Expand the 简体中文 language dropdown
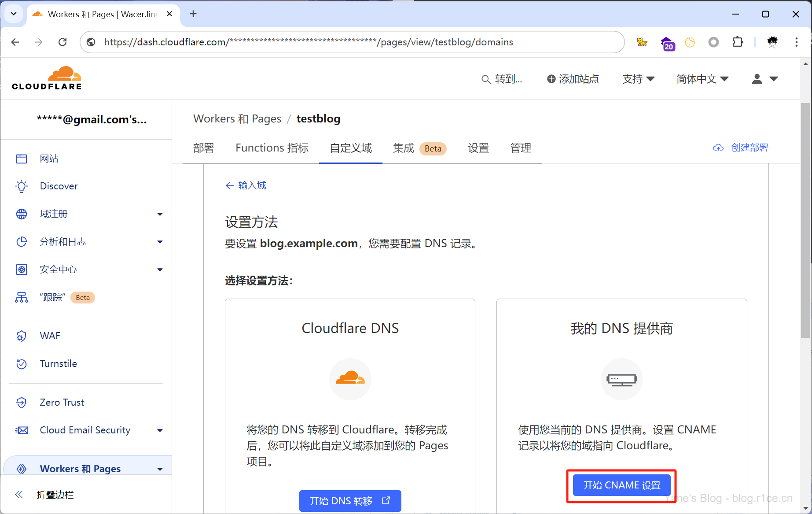812x514 pixels. click(702, 79)
